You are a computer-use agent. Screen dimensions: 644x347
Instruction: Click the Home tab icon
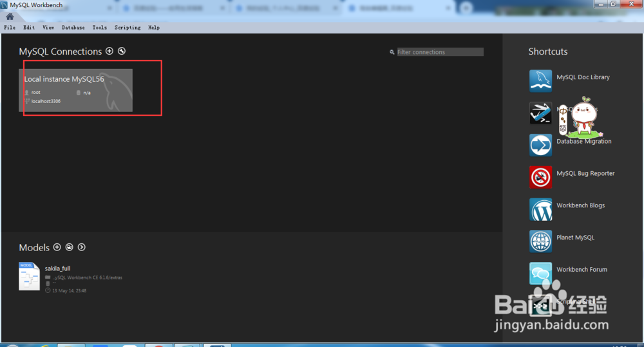click(x=10, y=17)
